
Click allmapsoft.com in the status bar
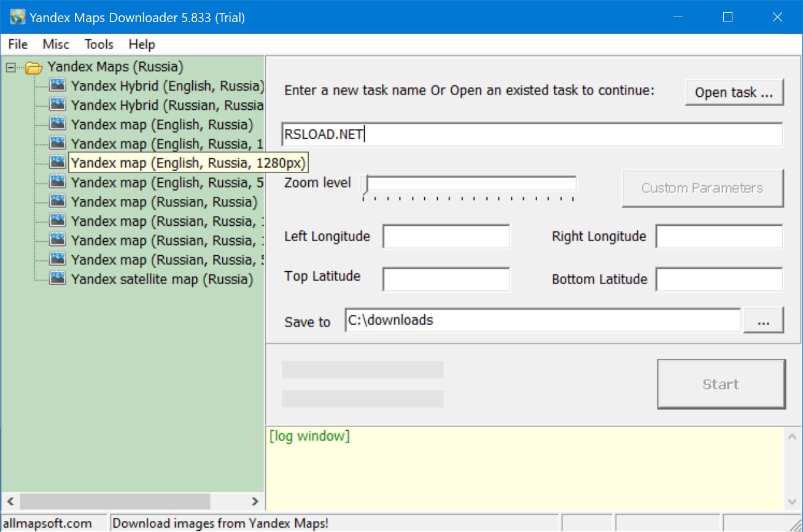coord(47,523)
